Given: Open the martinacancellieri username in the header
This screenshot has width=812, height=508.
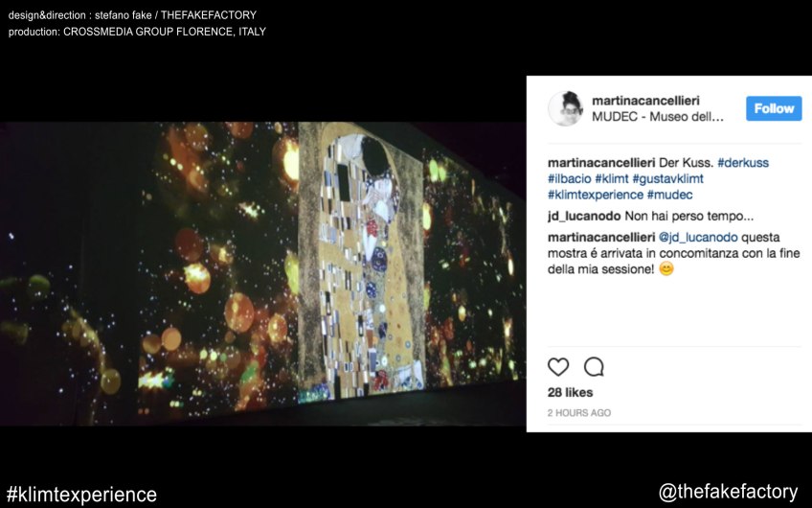Looking at the screenshot, I should click(645, 101).
